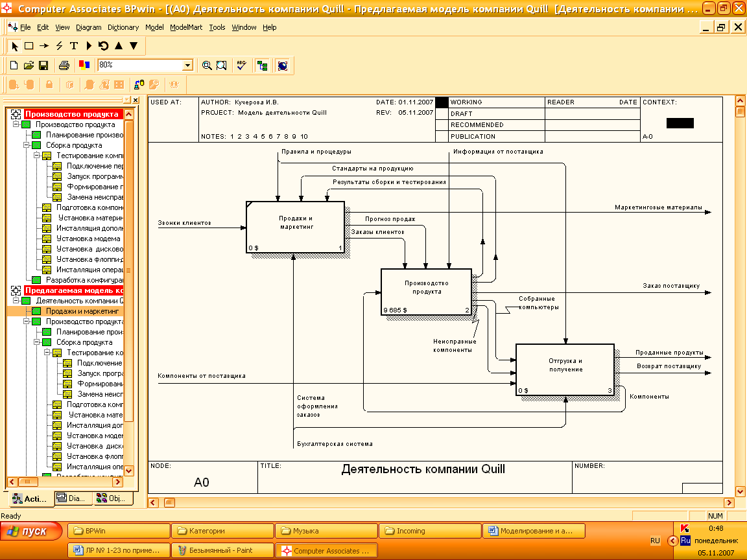The image size is (747, 560).
Task: Click diagram title Деятельность компании Quill
Action: [423, 469]
